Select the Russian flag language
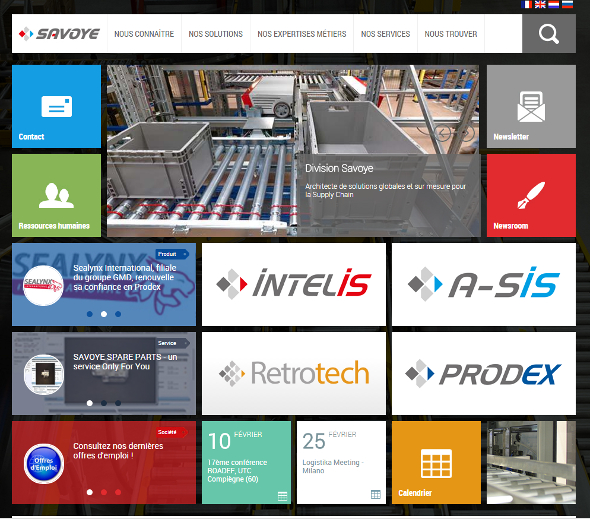Screen dimensions: 590x519 [x=567, y=4]
